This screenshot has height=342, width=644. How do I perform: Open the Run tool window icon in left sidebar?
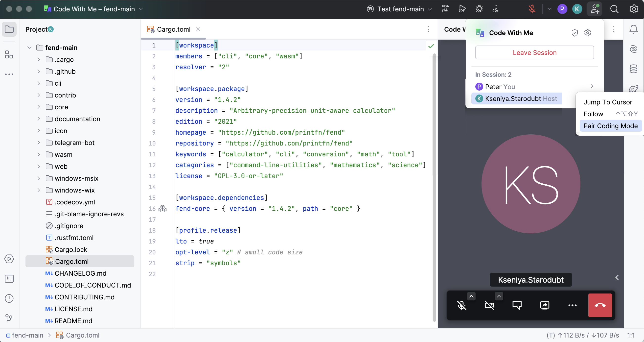tap(9, 259)
